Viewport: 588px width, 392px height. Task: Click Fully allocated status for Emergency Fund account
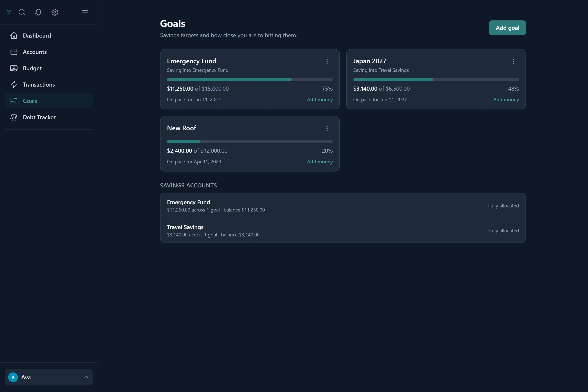coord(503,206)
